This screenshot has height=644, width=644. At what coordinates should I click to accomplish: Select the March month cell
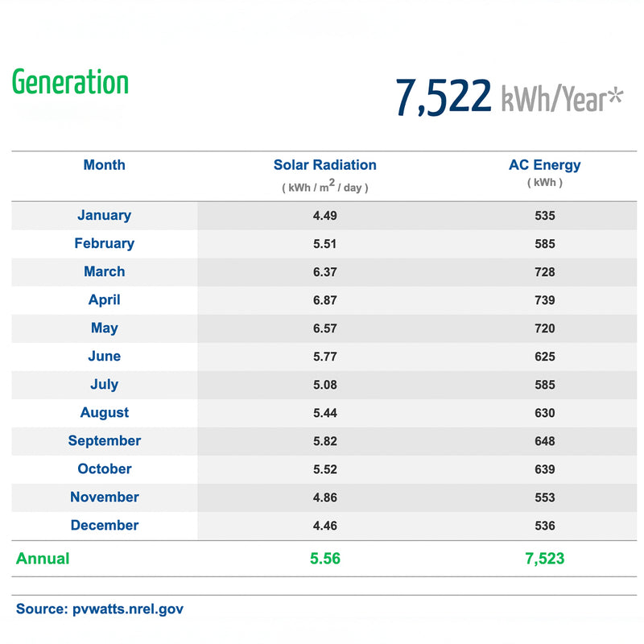[104, 272]
